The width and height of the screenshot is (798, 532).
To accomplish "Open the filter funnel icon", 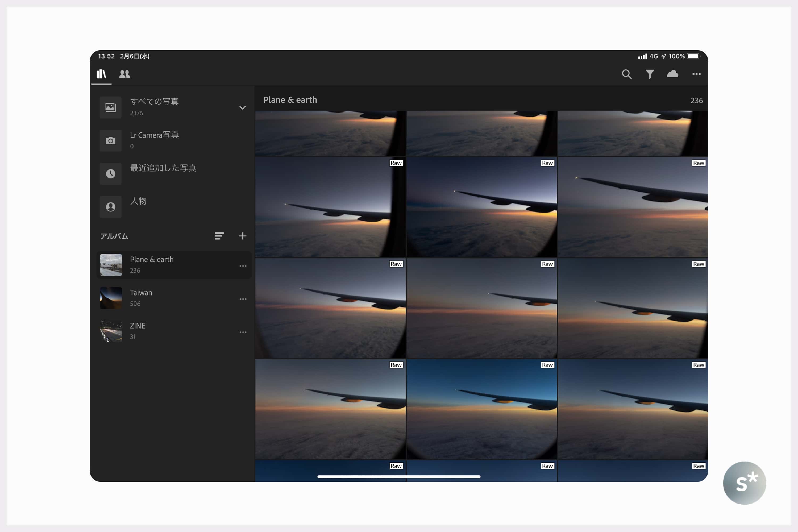I will pyautogui.click(x=650, y=74).
